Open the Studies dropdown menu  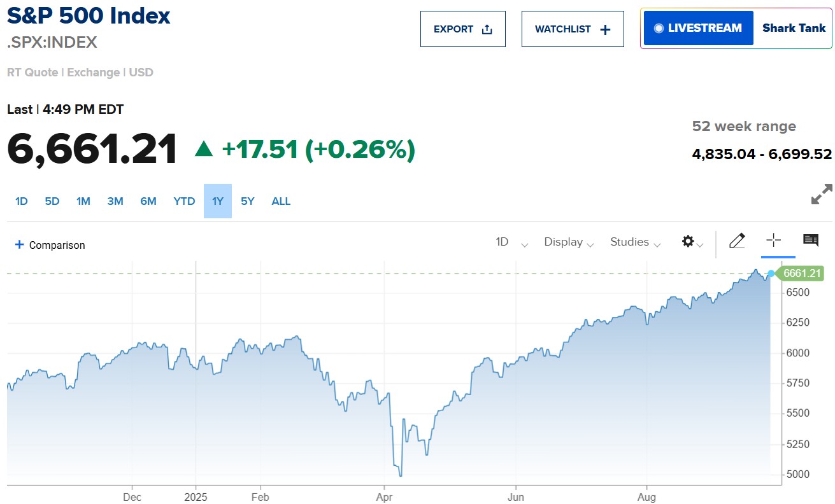click(x=636, y=242)
